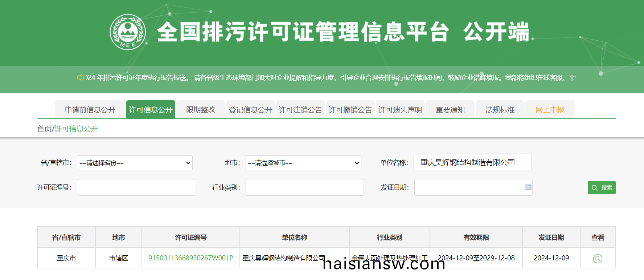The height and width of the screenshot is (280, 644).
Task: Open the 地市 city dropdown
Action: point(303,163)
